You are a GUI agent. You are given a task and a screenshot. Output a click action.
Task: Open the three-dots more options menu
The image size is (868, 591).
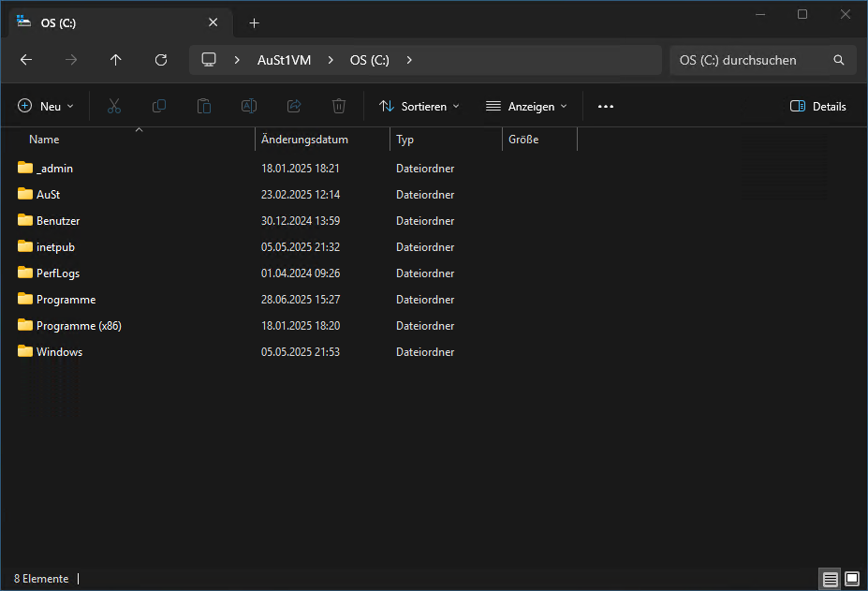606,107
